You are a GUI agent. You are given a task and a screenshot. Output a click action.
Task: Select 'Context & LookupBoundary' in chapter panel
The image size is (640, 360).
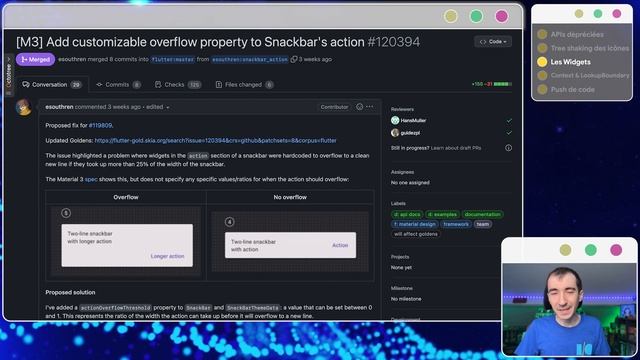coord(590,76)
